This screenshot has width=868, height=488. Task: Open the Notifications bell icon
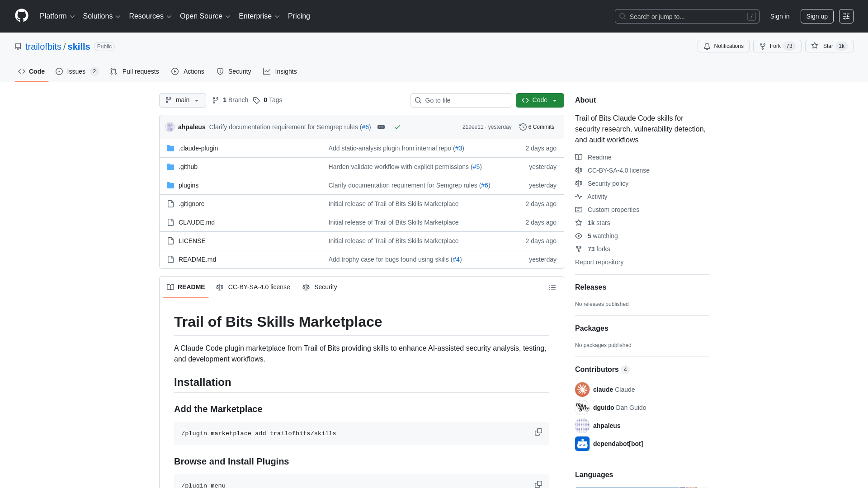point(707,46)
